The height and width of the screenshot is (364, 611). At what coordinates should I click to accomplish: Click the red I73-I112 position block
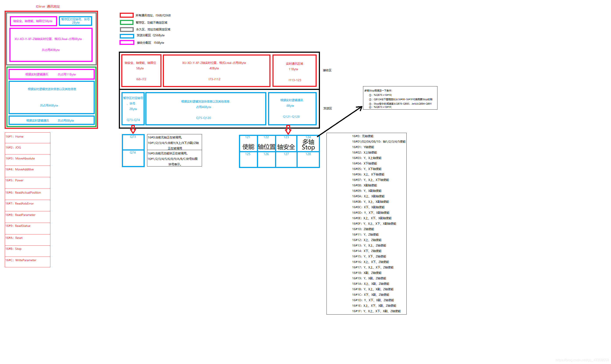(x=216, y=71)
